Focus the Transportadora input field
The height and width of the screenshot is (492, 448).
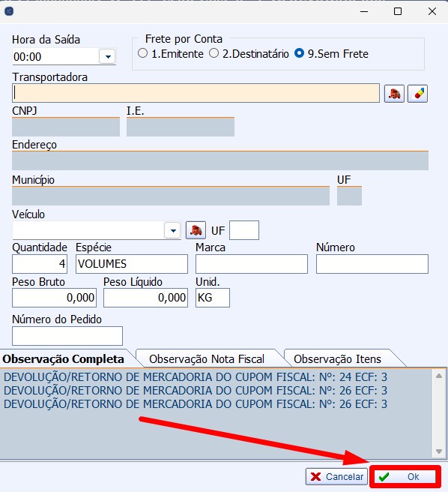tap(196, 93)
